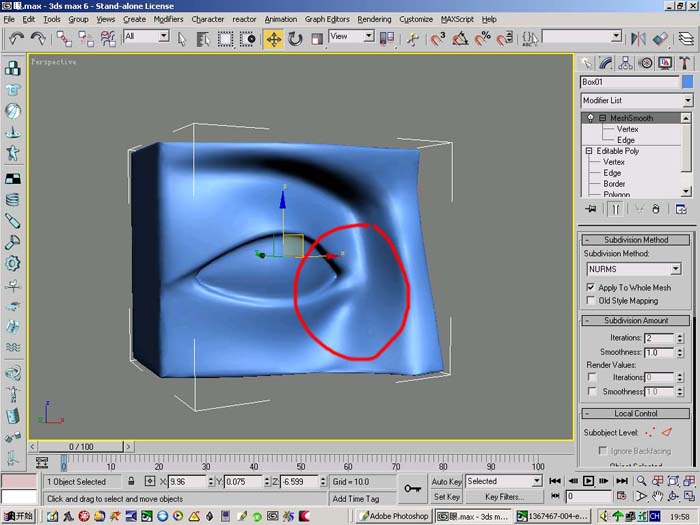Click the Redo arrow icon
700x525 pixels.
[x=38, y=38]
